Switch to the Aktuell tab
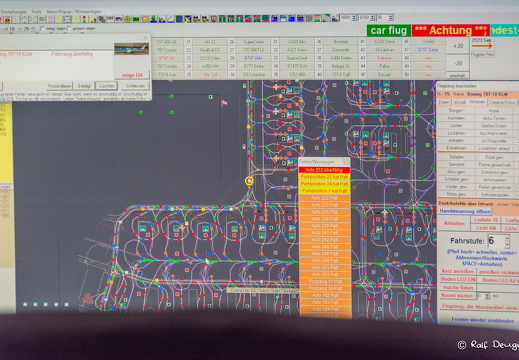This screenshot has width=519, height=360. tap(460, 102)
